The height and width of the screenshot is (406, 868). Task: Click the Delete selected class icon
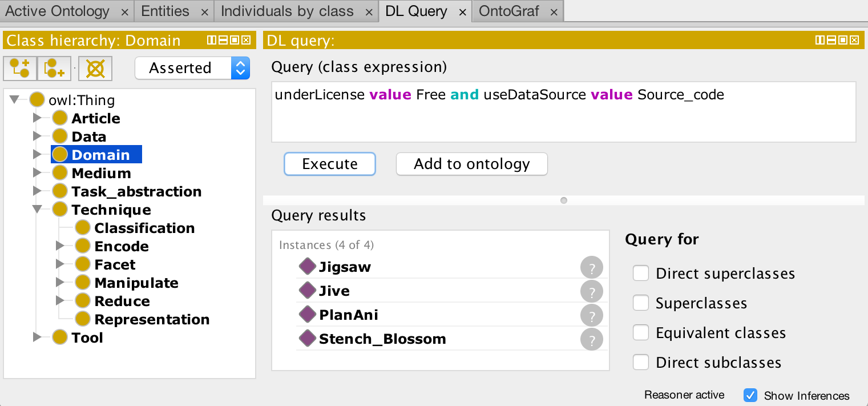95,69
